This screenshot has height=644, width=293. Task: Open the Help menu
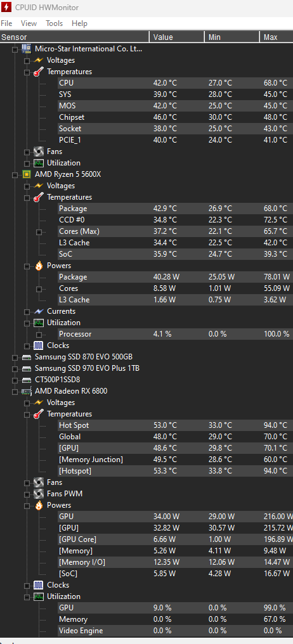point(79,23)
